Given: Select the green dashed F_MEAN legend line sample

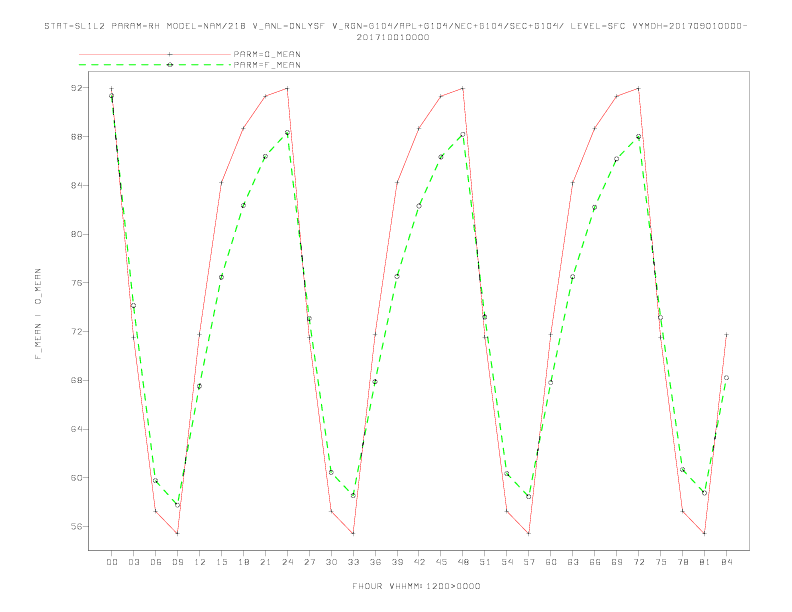Looking at the screenshot, I should coord(155,65).
